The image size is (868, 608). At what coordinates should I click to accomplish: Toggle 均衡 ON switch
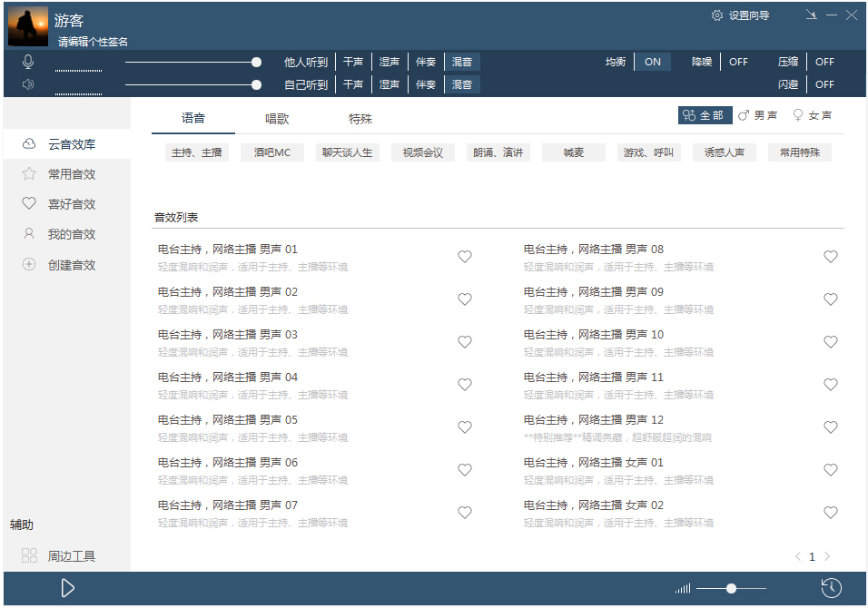[652, 62]
